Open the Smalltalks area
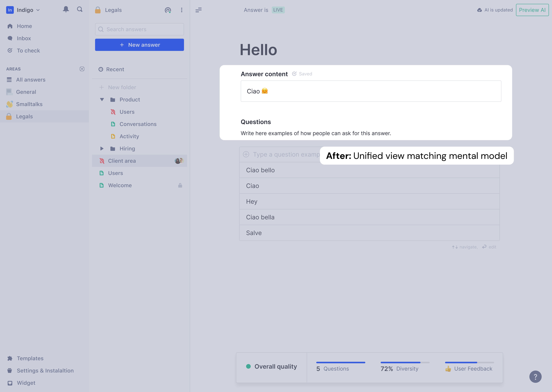Viewport: 552px width, 392px height. point(29,104)
